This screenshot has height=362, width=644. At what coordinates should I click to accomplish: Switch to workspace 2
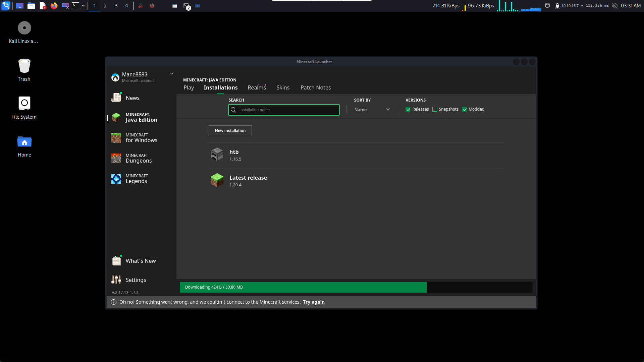coord(105,6)
